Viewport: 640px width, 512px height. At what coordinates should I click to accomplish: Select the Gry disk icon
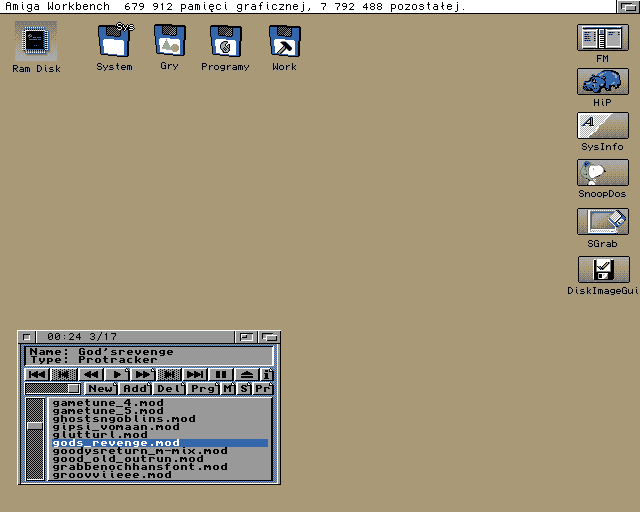tap(169, 40)
